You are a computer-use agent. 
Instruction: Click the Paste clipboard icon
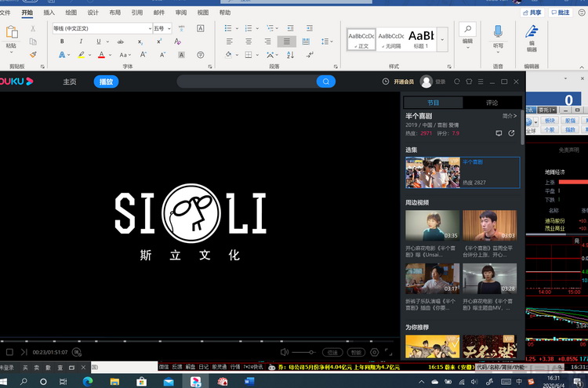pos(11,32)
